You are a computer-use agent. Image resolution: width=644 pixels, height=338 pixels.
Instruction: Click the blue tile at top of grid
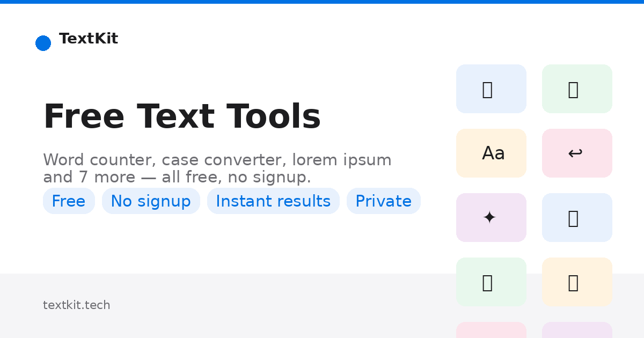click(491, 89)
